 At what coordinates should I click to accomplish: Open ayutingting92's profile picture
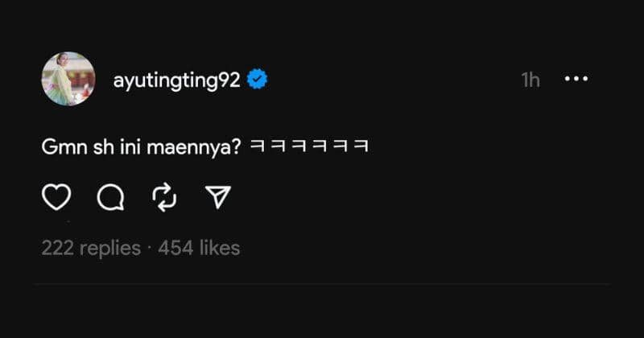68,79
